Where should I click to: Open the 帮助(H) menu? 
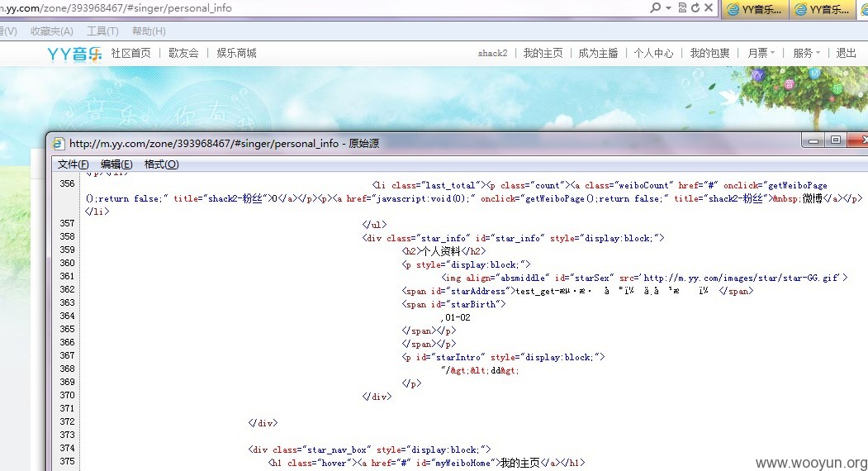pos(149,31)
